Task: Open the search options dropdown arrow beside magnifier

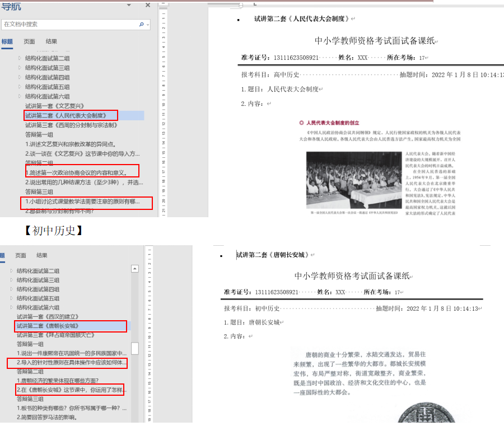Action: pos(148,25)
